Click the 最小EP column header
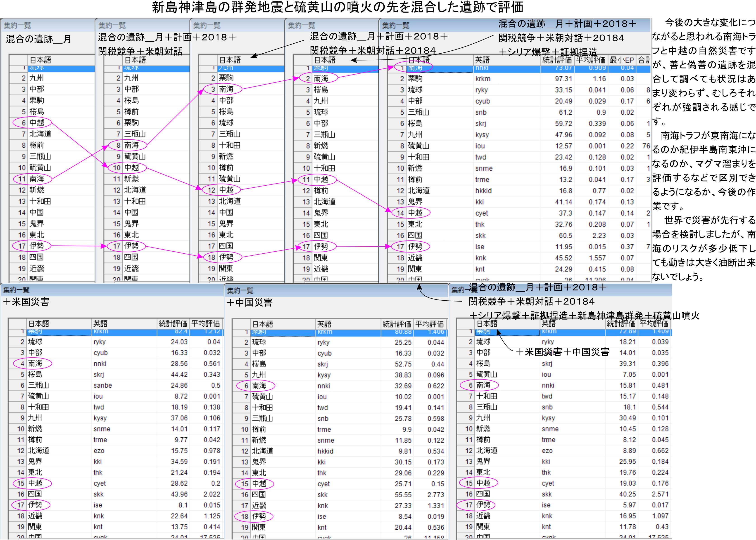Viewport: 756px width, 540px height. point(622,60)
